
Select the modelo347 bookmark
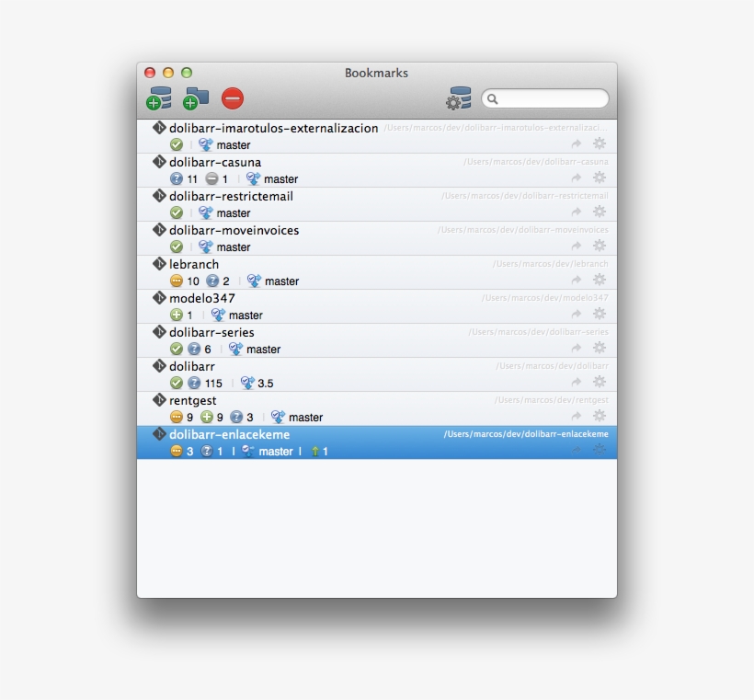[x=201, y=299]
